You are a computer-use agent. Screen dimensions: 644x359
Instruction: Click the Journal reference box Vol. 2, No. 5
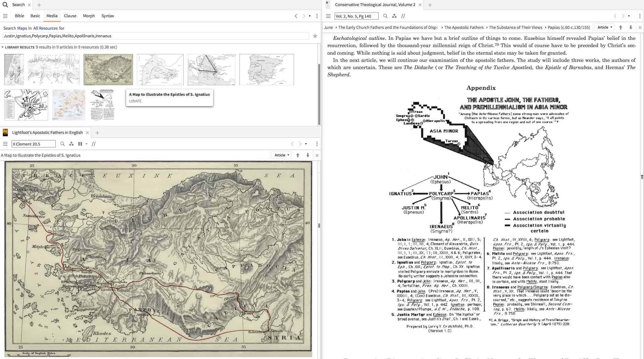coord(356,16)
